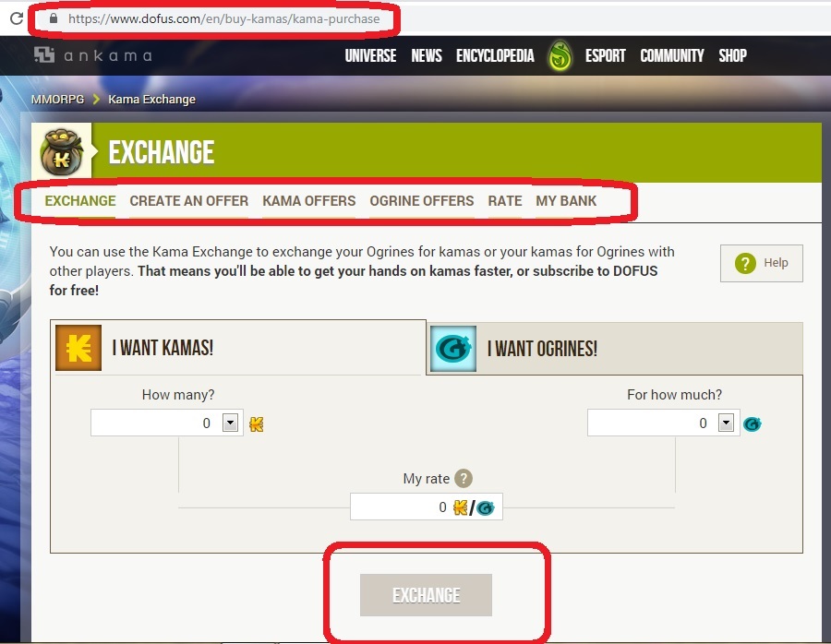Click the orange Kama icon tile

click(78, 348)
